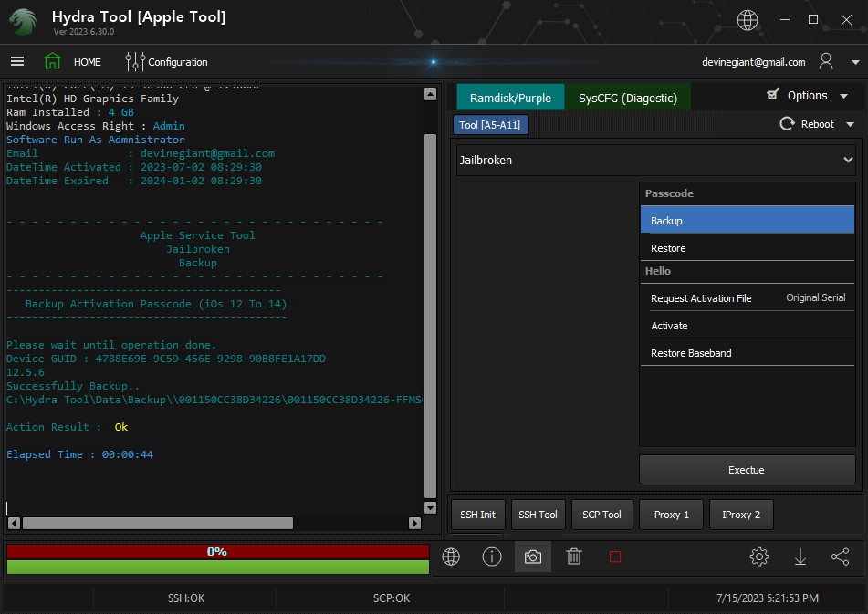
Task: Click the Successfully Backup log line
Action: (x=72, y=386)
